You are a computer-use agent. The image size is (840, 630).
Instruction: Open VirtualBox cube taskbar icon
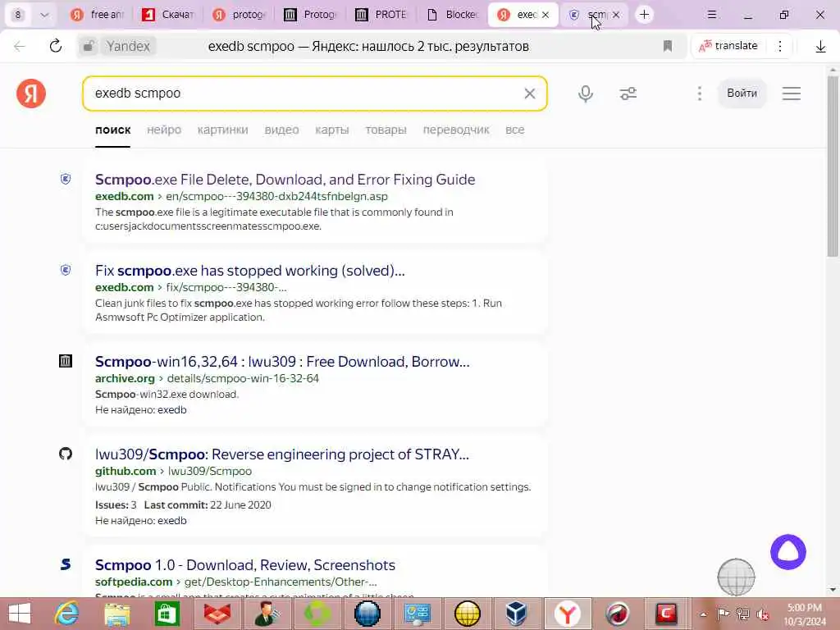(x=517, y=614)
